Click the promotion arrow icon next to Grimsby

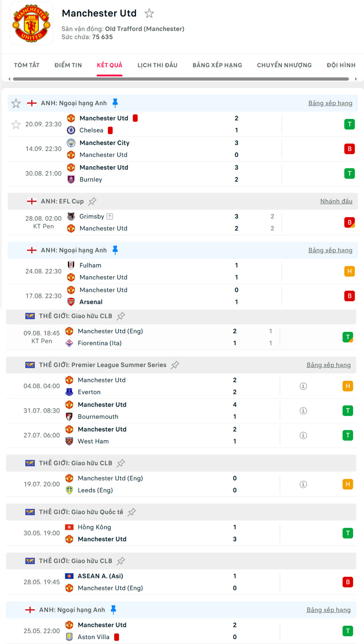(110, 216)
